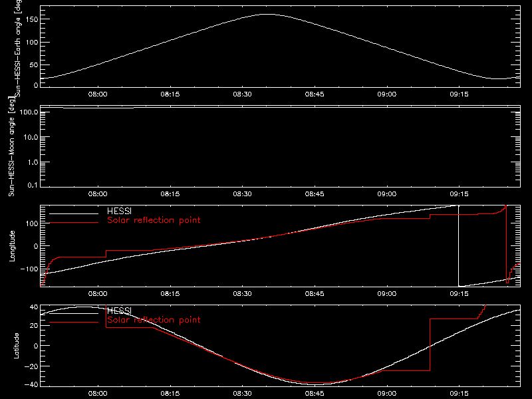Click the 09:15 time label under the Moon angle plot
The image size is (532, 399).
(459, 194)
